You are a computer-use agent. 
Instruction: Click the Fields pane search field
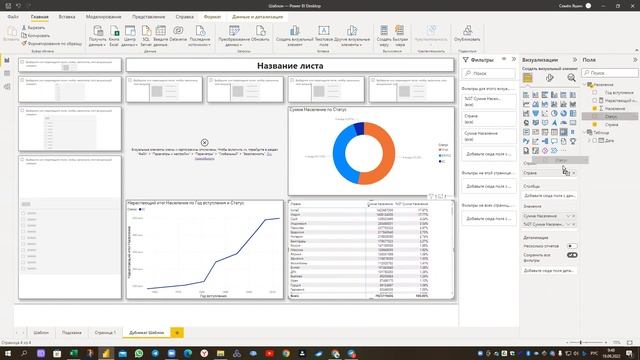610,73
